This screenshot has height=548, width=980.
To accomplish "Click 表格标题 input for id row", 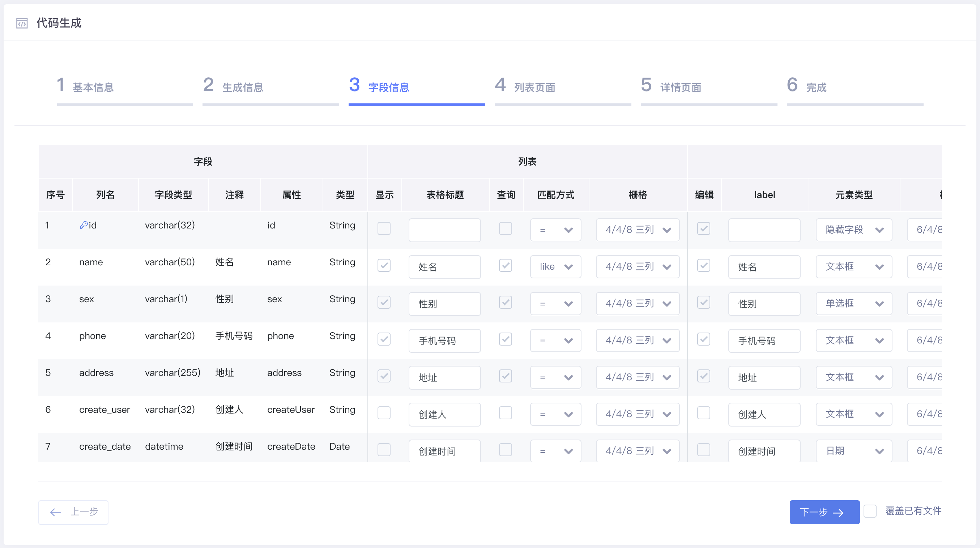I will (x=444, y=230).
